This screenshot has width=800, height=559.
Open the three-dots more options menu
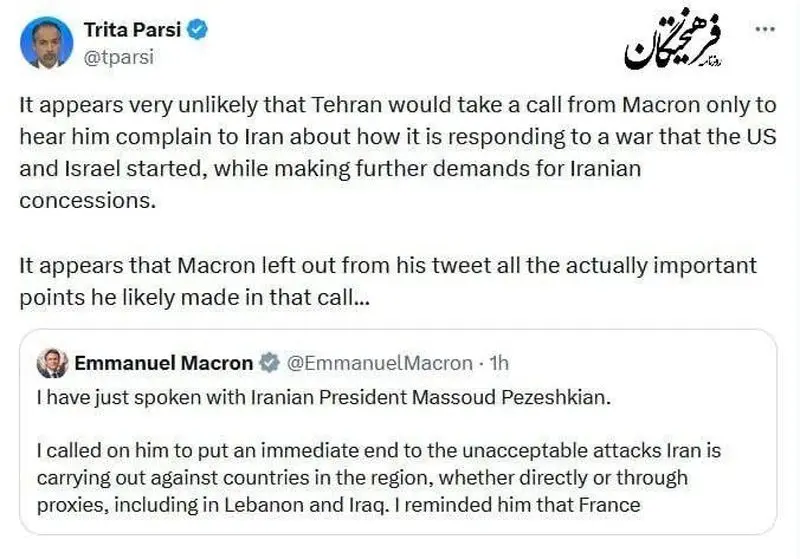tap(763, 30)
